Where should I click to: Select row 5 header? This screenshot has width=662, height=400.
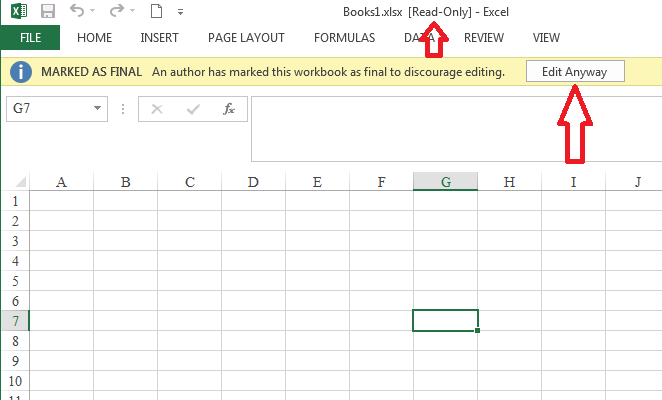tap(15, 281)
